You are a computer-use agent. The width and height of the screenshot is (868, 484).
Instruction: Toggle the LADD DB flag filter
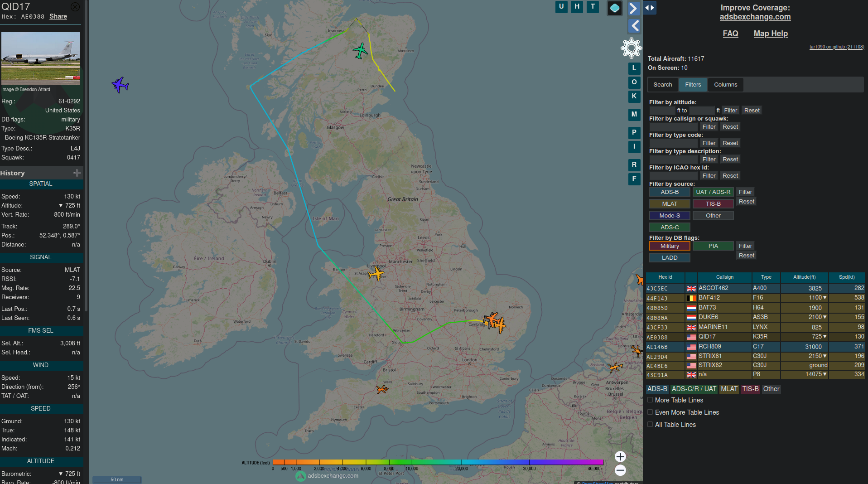[670, 258]
